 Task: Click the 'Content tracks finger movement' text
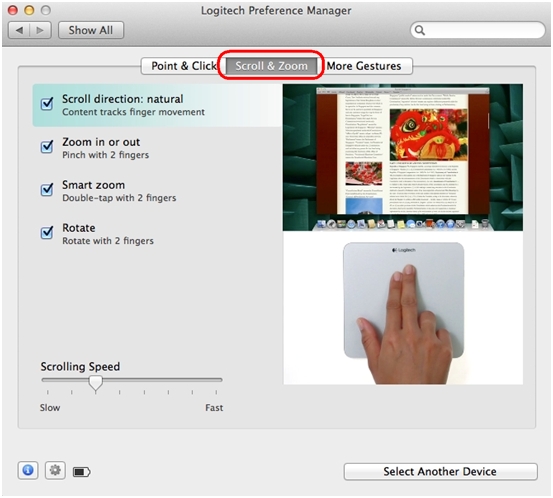[x=133, y=112]
